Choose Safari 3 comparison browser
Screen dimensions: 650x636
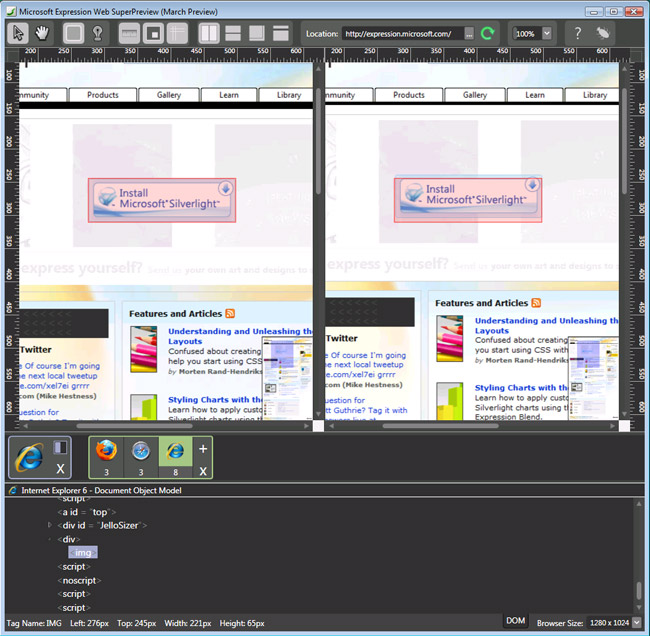(x=141, y=457)
